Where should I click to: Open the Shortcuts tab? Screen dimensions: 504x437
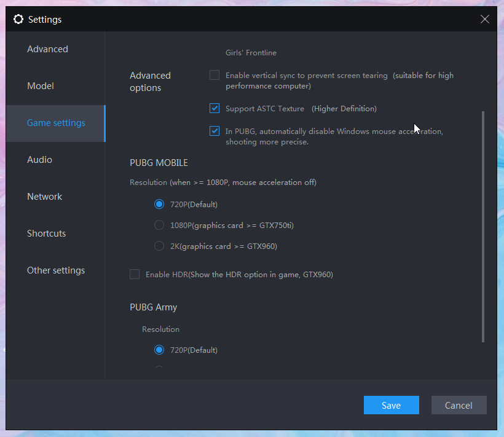point(46,234)
